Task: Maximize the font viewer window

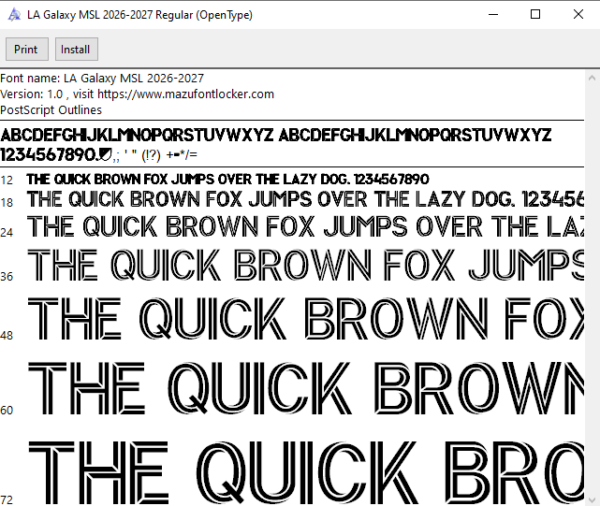Action: [x=535, y=15]
